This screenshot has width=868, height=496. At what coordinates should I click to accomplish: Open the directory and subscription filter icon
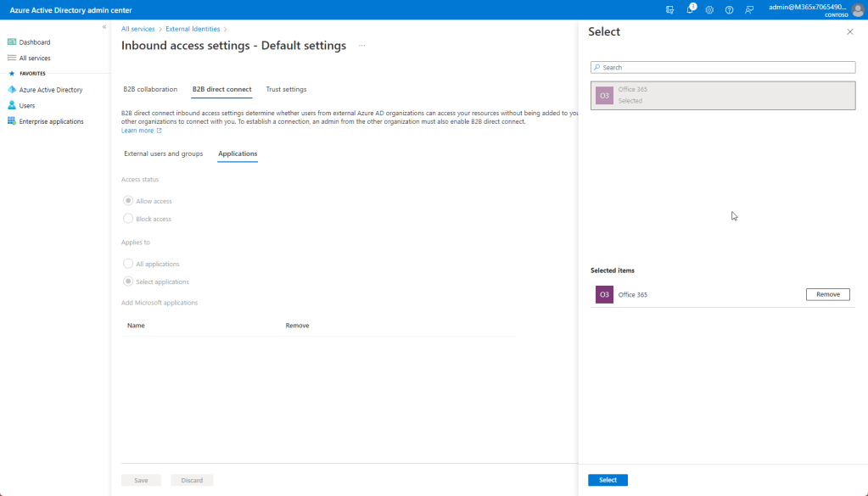point(670,9)
